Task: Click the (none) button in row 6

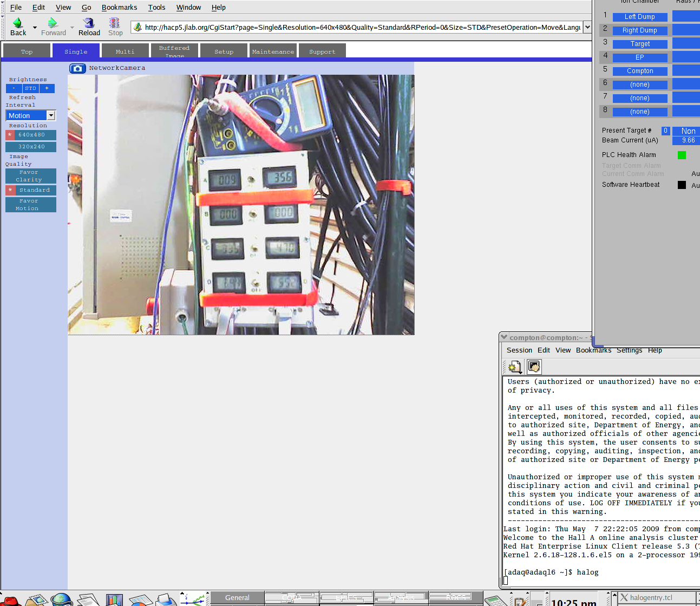Action: [x=640, y=84]
